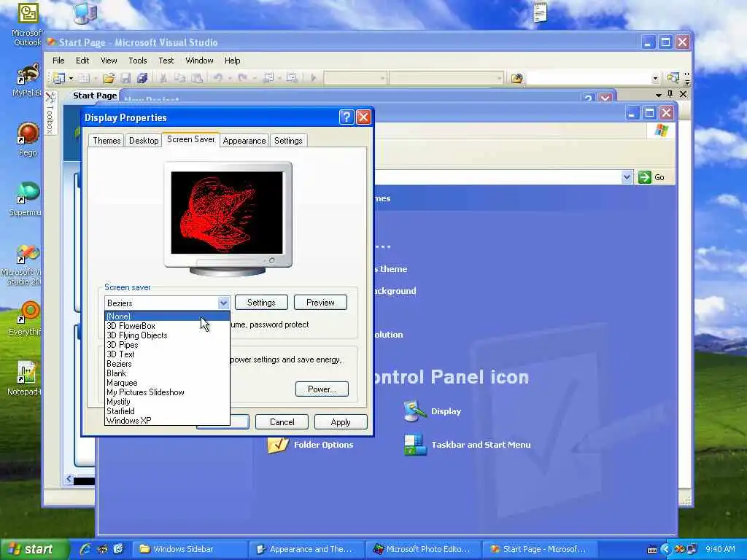This screenshot has height=560, width=747.
Task: Choose Marquee screen saver option
Action: click(x=167, y=383)
